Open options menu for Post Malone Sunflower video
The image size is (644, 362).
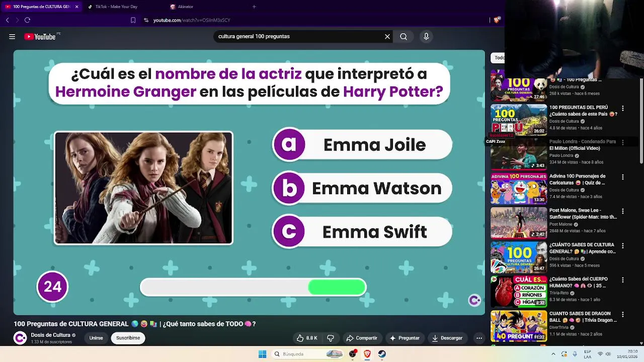pos(623,211)
